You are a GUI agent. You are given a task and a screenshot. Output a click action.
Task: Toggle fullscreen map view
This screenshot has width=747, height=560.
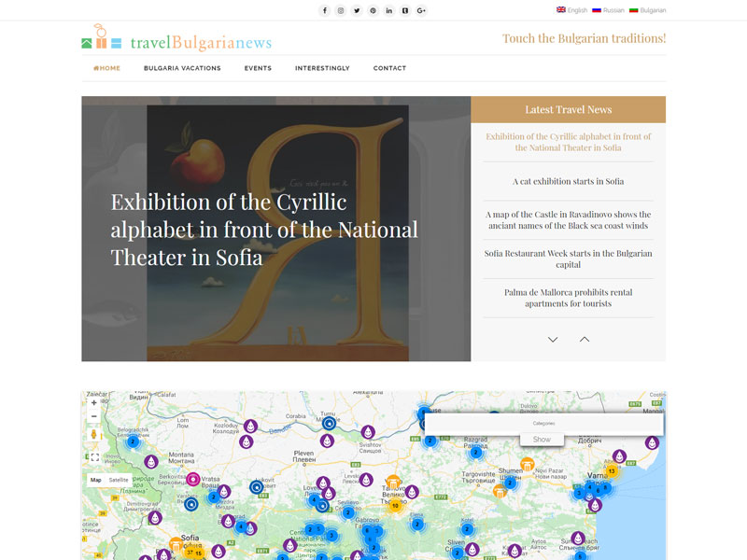(95, 457)
